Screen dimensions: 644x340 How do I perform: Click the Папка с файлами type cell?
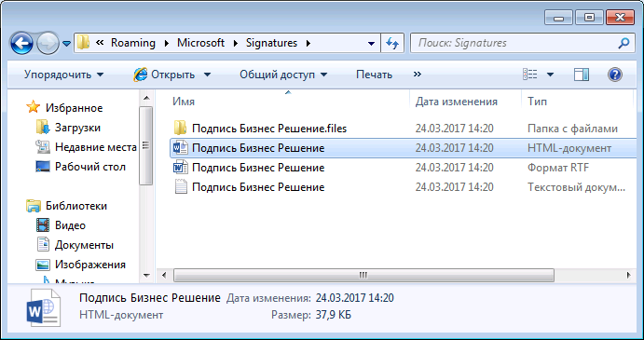pos(572,129)
